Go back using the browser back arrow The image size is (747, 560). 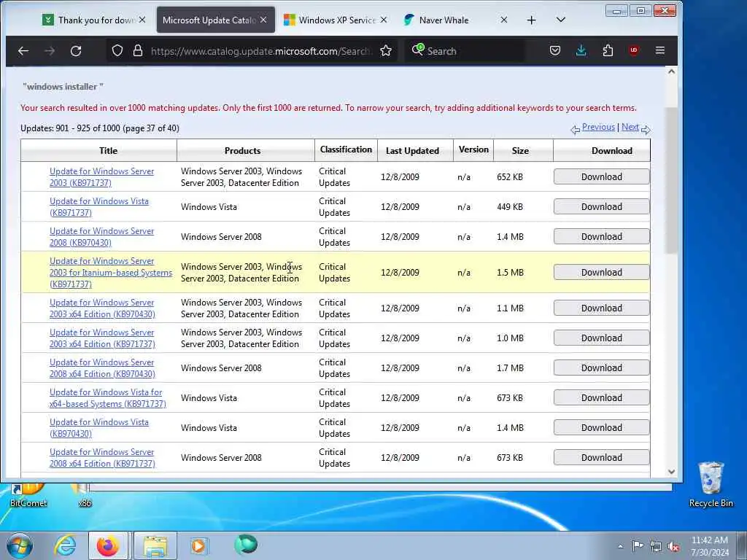23,50
